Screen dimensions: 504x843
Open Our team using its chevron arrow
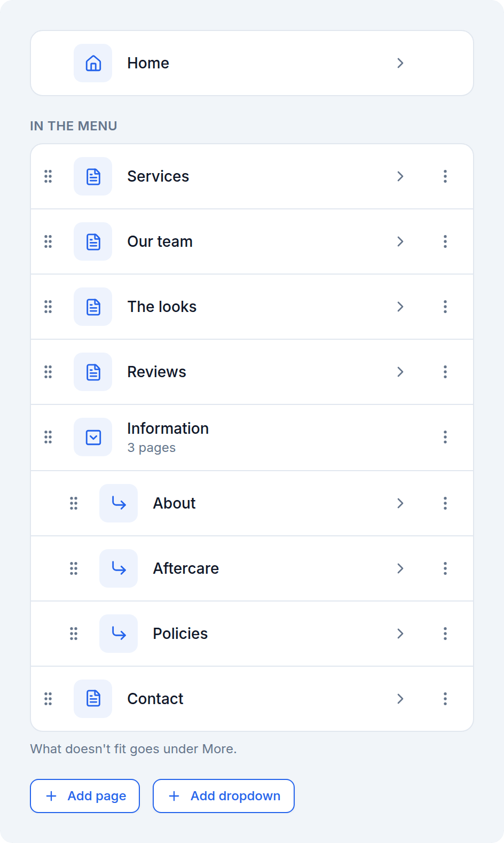tap(400, 241)
